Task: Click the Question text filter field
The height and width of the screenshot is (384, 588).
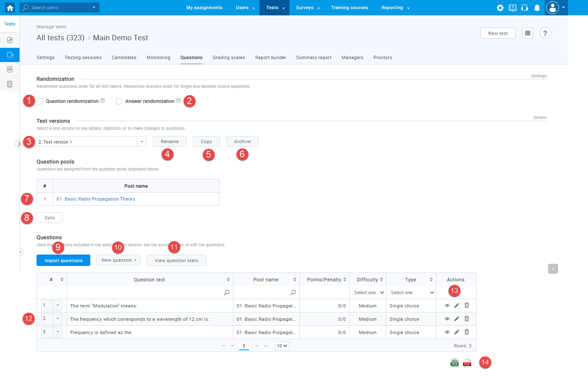Action: coord(146,292)
